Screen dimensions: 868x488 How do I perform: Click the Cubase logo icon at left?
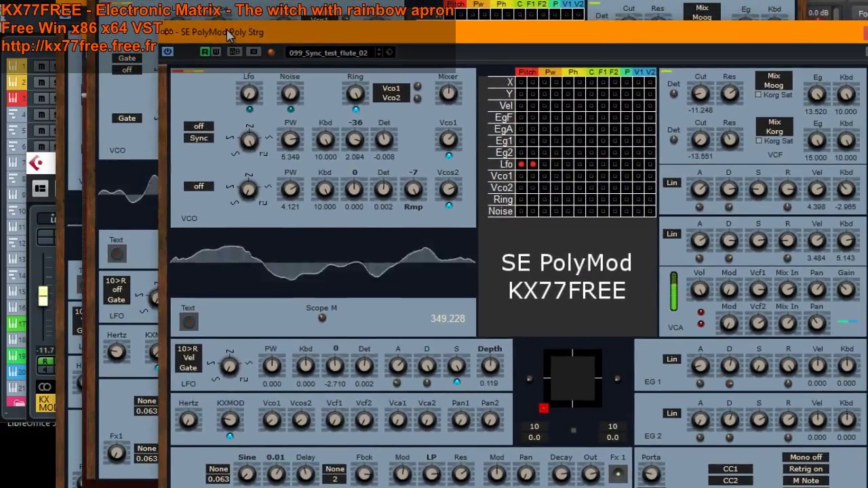point(37,163)
